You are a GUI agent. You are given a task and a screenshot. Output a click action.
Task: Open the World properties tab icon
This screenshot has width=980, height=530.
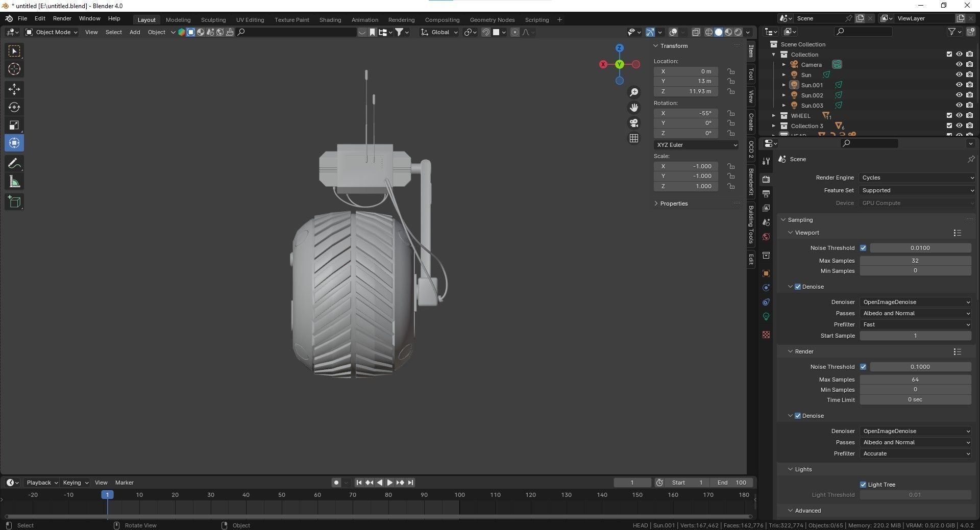(x=766, y=237)
